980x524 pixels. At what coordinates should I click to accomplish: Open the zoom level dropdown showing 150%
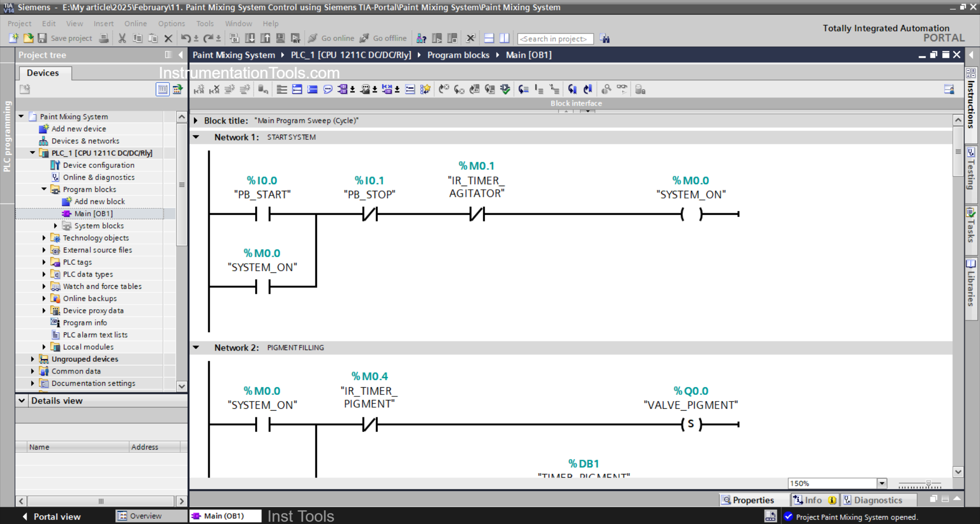pos(881,483)
